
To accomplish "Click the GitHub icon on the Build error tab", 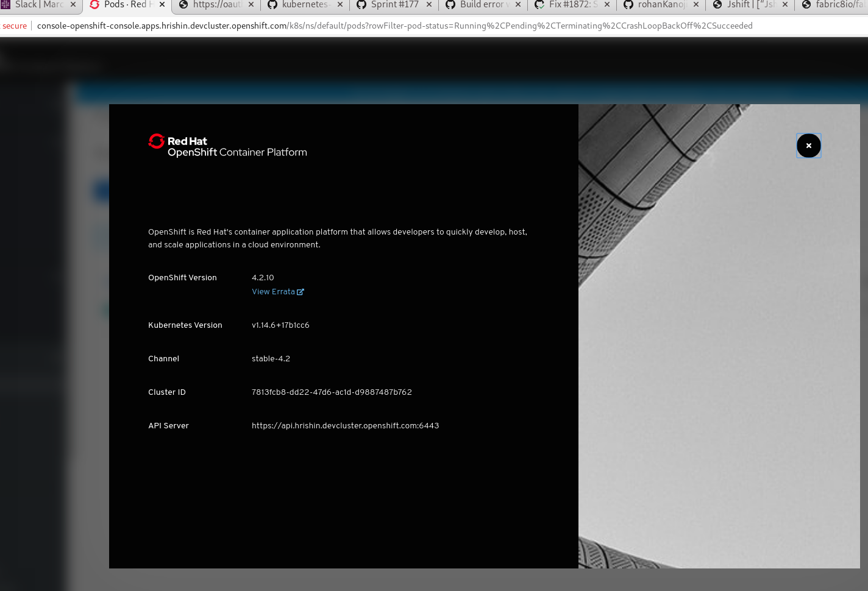I will (x=450, y=5).
